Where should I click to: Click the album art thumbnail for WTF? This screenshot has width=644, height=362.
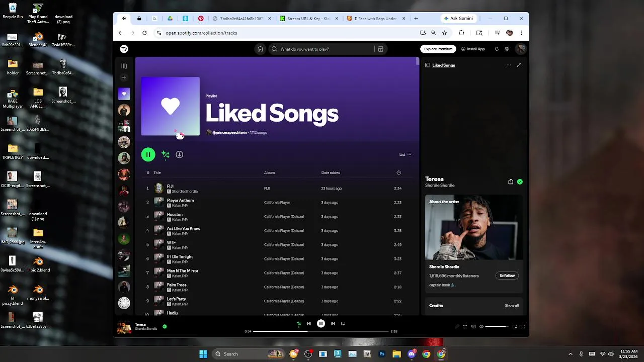pos(159,245)
